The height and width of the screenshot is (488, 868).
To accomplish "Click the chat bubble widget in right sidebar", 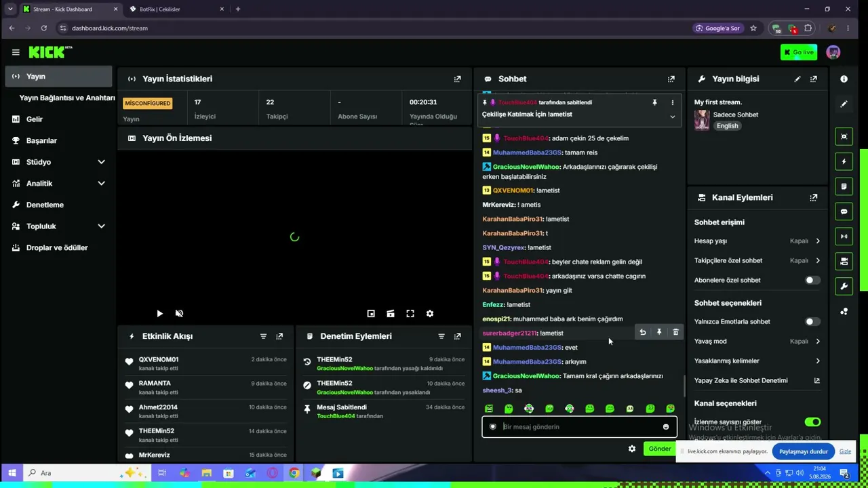I will (844, 211).
